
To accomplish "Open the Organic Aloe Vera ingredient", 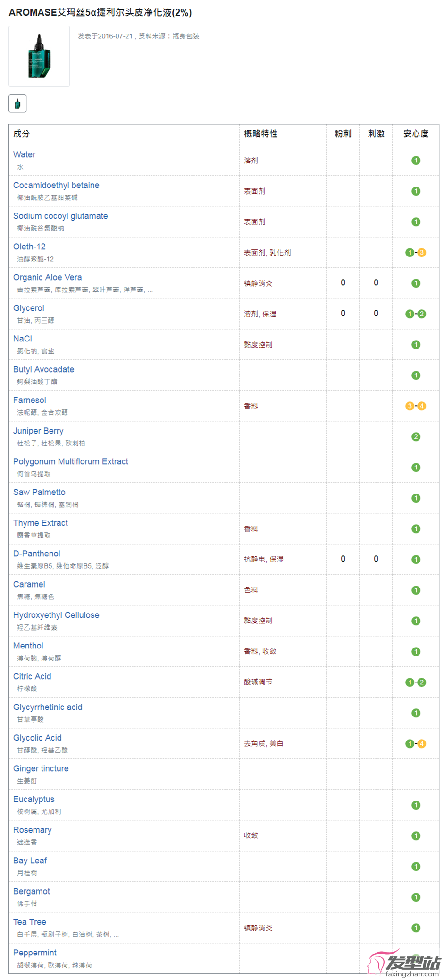I will pyautogui.click(x=48, y=277).
